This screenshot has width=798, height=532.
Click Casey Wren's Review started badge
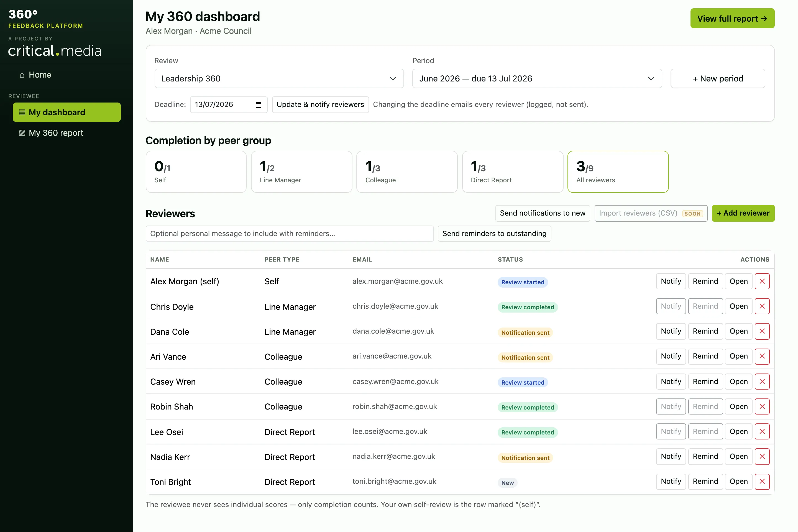click(523, 383)
